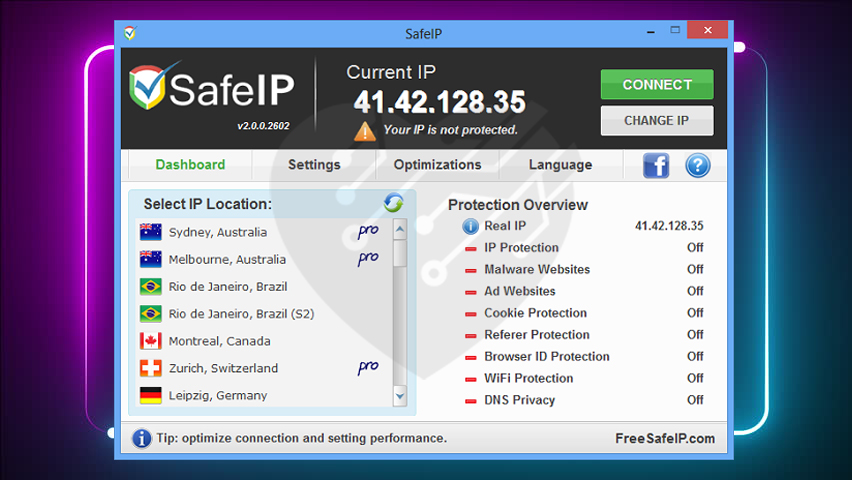
Task: Open the Optimizations tab
Action: point(437,165)
